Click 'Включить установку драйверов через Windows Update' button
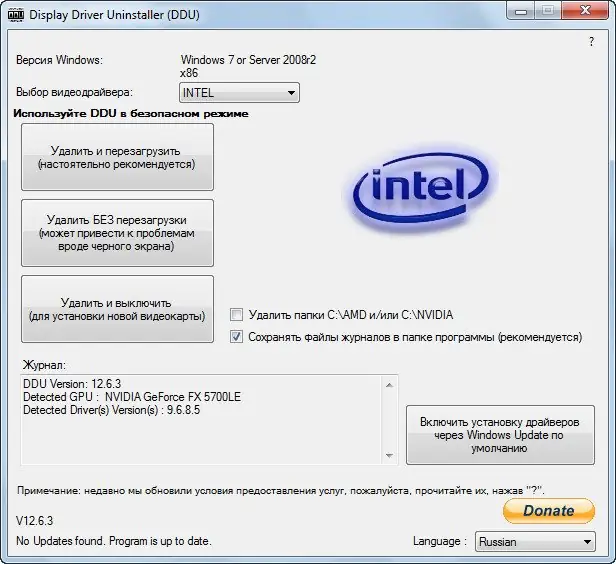The height and width of the screenshot is (564, 616). click(500, 435)
